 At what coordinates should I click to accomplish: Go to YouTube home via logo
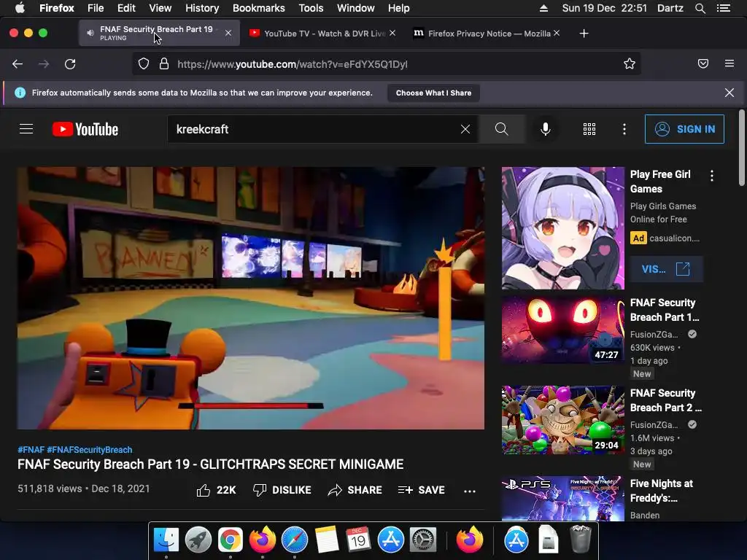[x=85, y=129]
